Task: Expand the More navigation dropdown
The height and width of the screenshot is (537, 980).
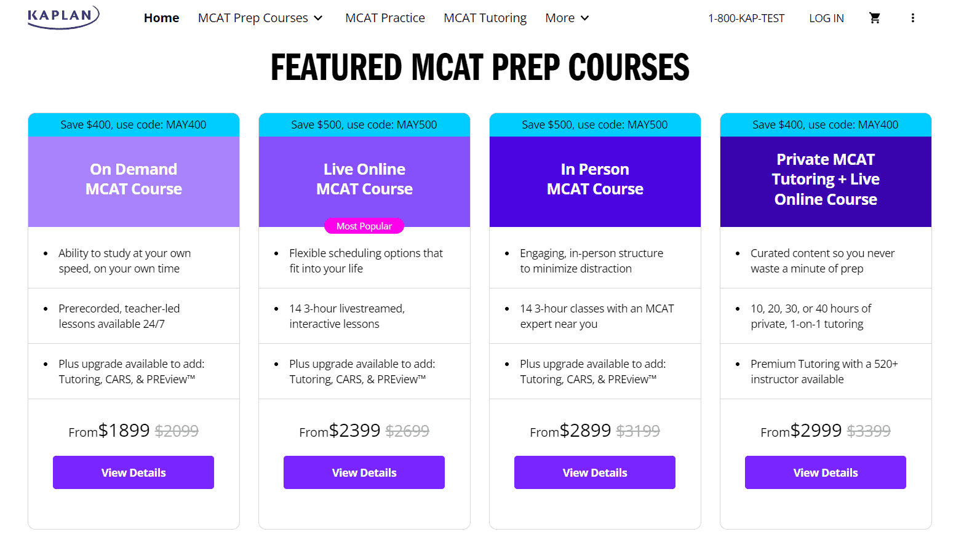Action: (566, 18)
